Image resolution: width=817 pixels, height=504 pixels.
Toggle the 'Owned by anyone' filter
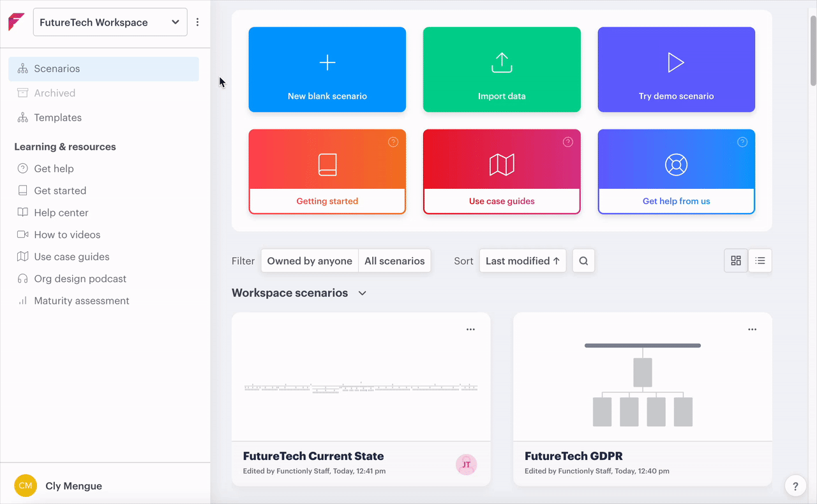point(309,260)
